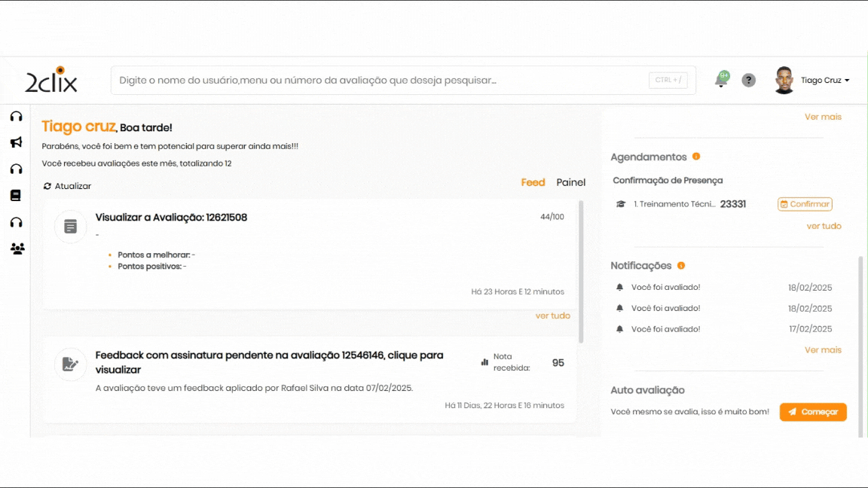Image resolution: width=868 pixels, height=488 pixels.
Task: Open the book icon in the left sidebar
Action: tap(16, 195)
